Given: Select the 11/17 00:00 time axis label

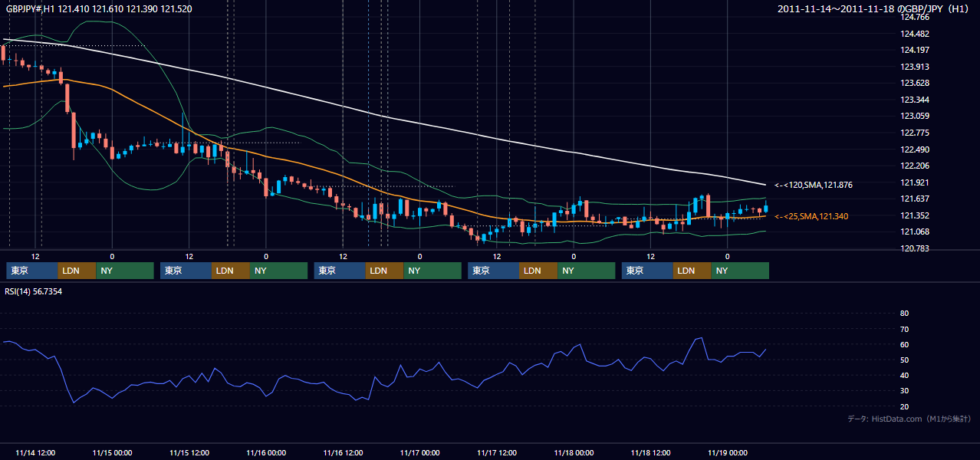Looking at the screenshot, I should (420, 452).
